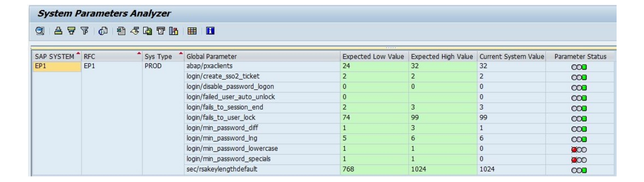Click the login/min_password_diff status light
644x182 pixels.
coord(580,129)
